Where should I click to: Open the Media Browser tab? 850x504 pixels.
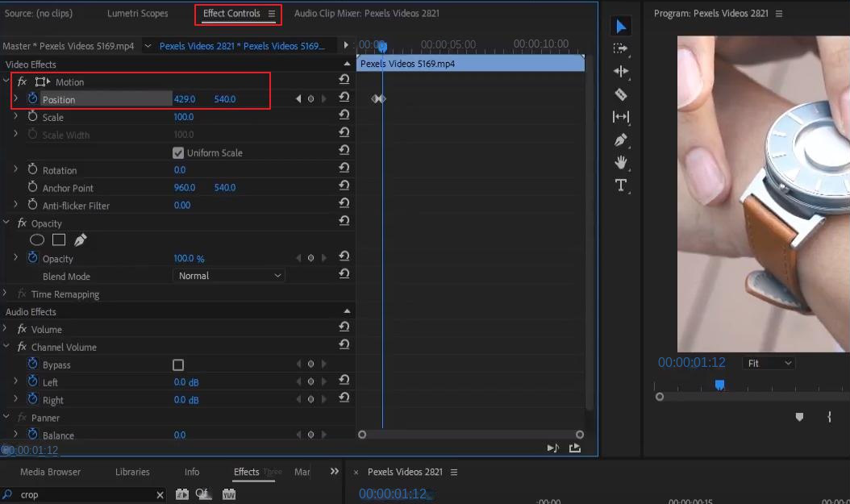[x=51, y=472]
